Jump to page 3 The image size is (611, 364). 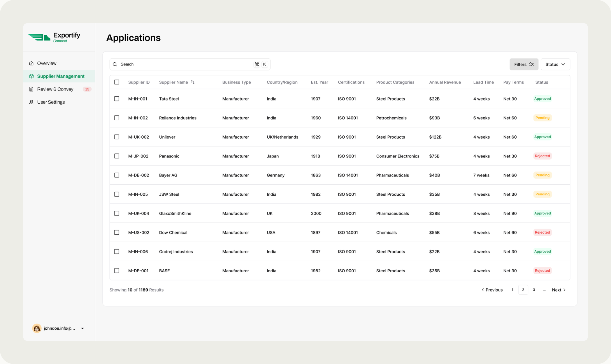(x=534, y=290)
